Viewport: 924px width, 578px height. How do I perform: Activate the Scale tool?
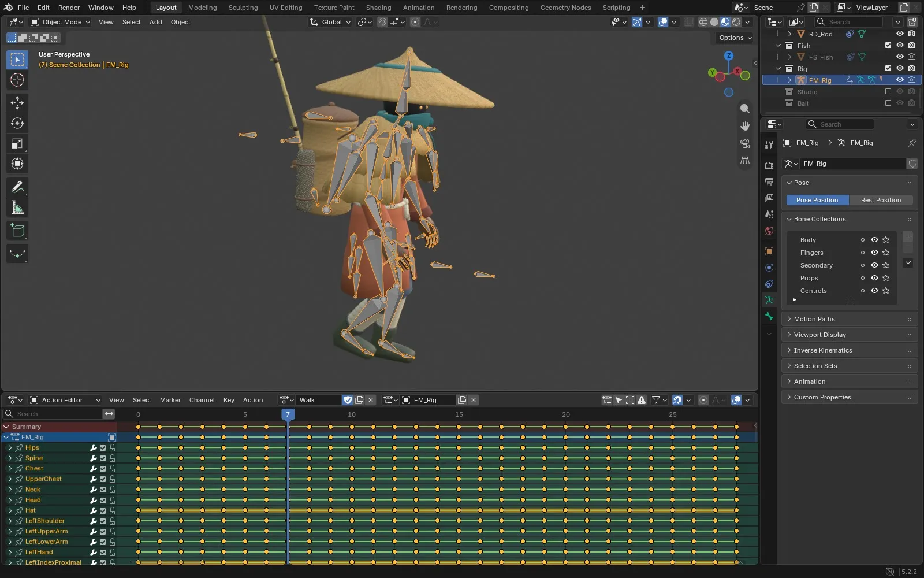(x=17, y=143)
